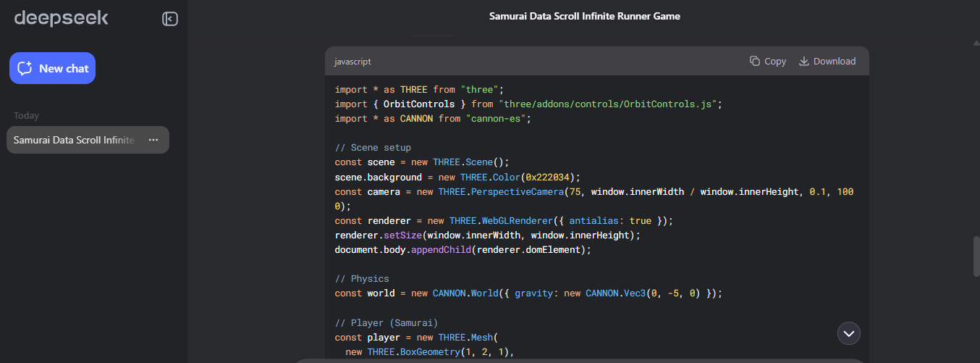Click the "antialias: true" renderer option
Screen dimensions: 980x363
(x=610, y=221)
